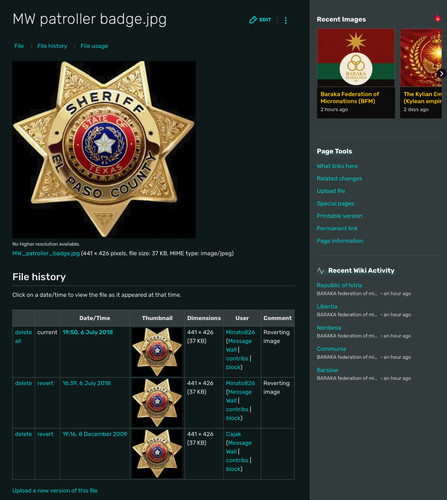Image resolution: width=447 pixels, height=500 pixels.
Task: Click the flame icon near Recent Images
Action: tap(437, 18)
